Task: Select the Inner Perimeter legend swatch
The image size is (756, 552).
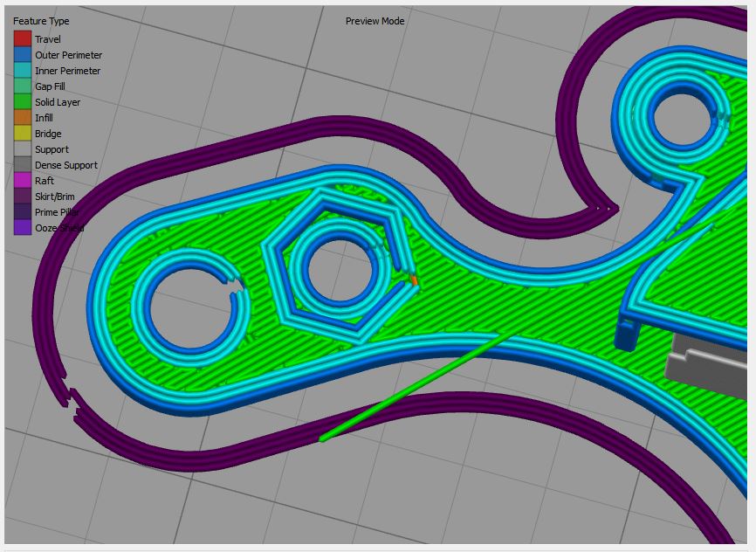Action: (x=22, y=71)
